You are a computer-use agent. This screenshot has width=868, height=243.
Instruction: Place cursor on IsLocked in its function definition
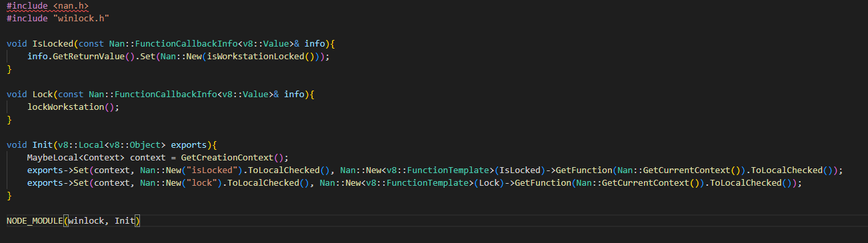pos(53,44)
